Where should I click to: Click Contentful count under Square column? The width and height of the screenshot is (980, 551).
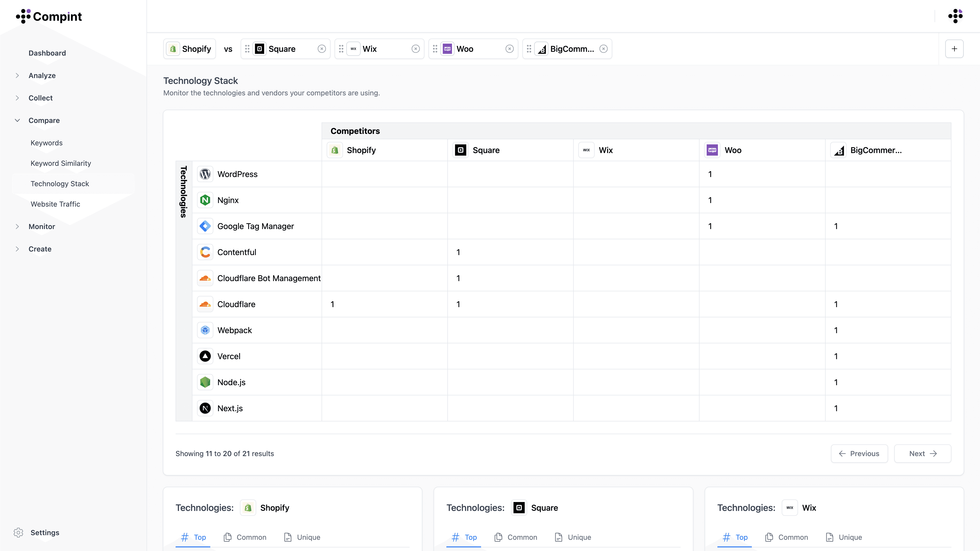pyautogui.click(x=458, y=252)
